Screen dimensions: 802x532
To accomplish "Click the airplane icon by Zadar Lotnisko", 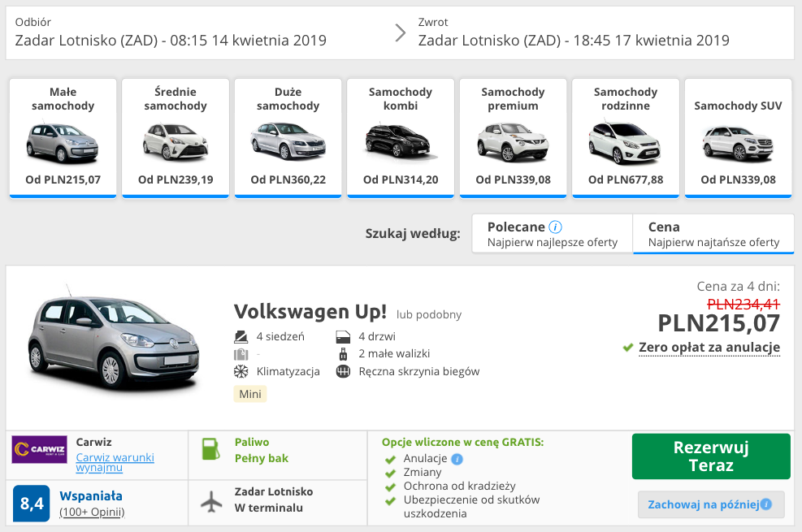I will pyautogui.click(x=211, y=501).
